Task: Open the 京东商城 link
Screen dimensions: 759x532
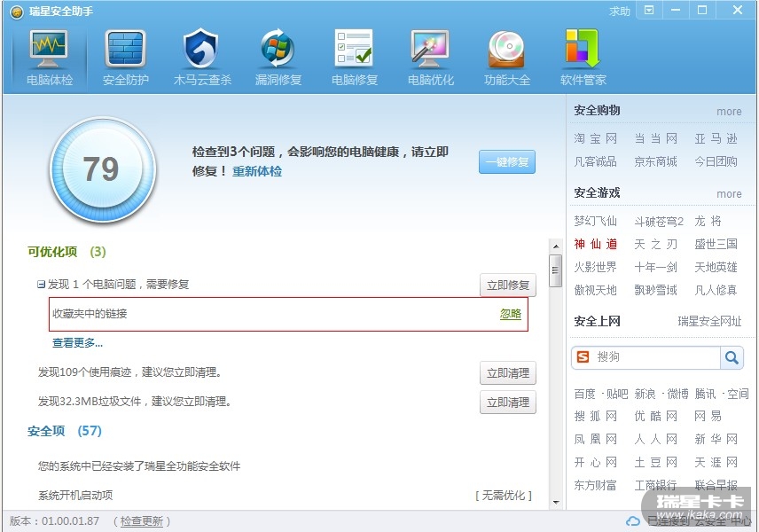Action: click(x=655, y=161)
